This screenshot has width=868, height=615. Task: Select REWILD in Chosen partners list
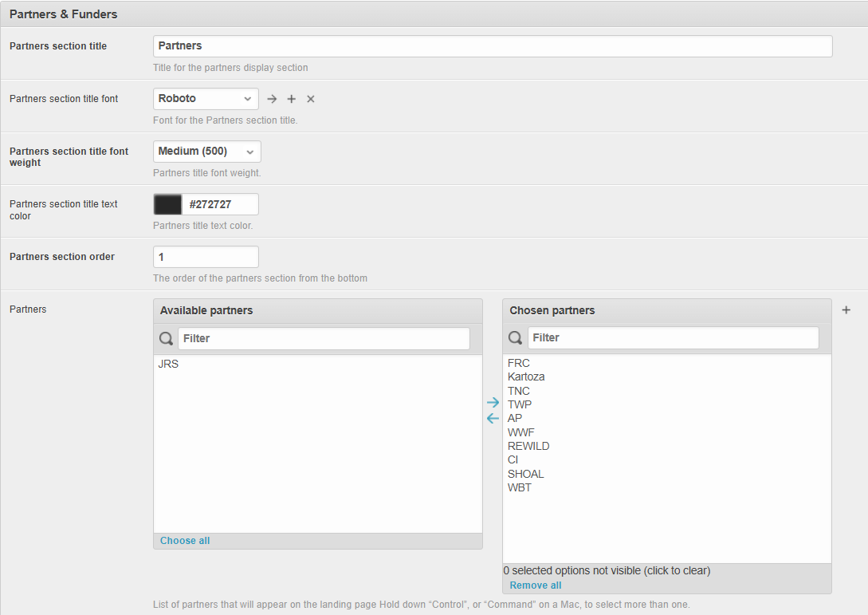[x=528, y=446]
